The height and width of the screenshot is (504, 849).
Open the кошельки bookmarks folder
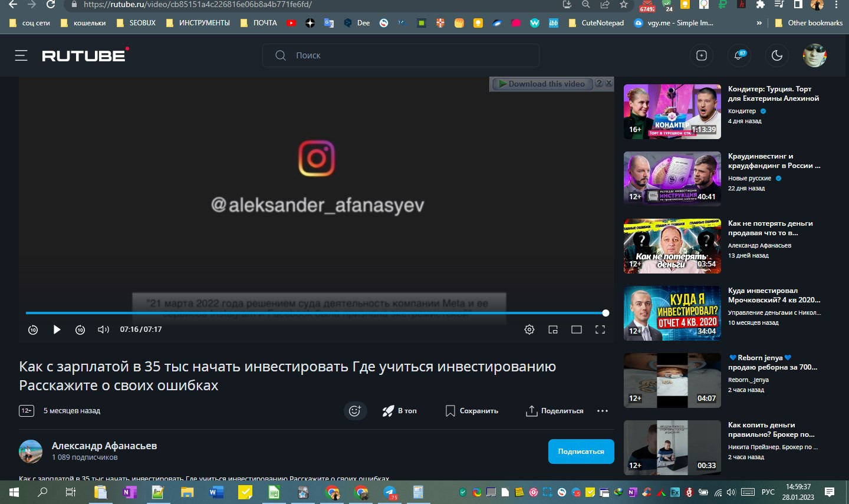pos(84,23)
